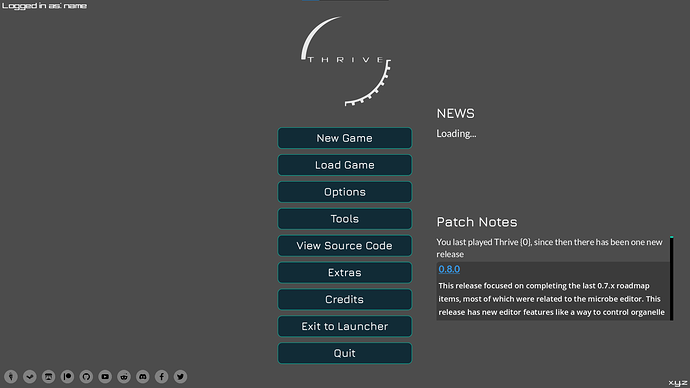
Task: Open the GitHub icon link
Action: click(x=86, y=377)
